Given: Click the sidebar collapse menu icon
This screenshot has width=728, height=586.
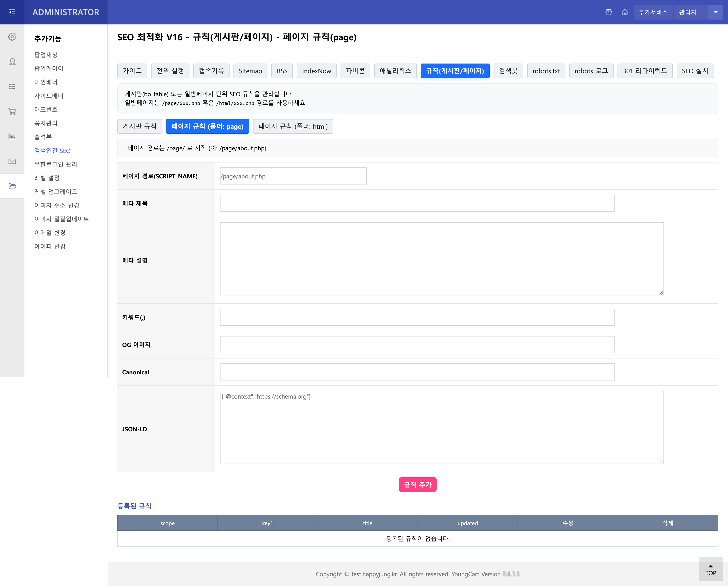Looking at the screenshot, I should coord(12,12).
